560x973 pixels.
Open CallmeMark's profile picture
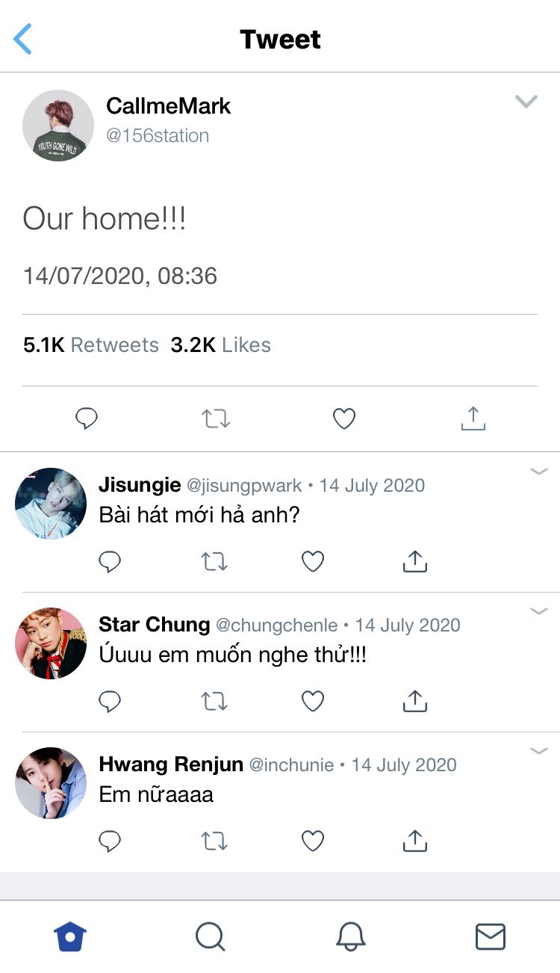click(x=58, y=126)
